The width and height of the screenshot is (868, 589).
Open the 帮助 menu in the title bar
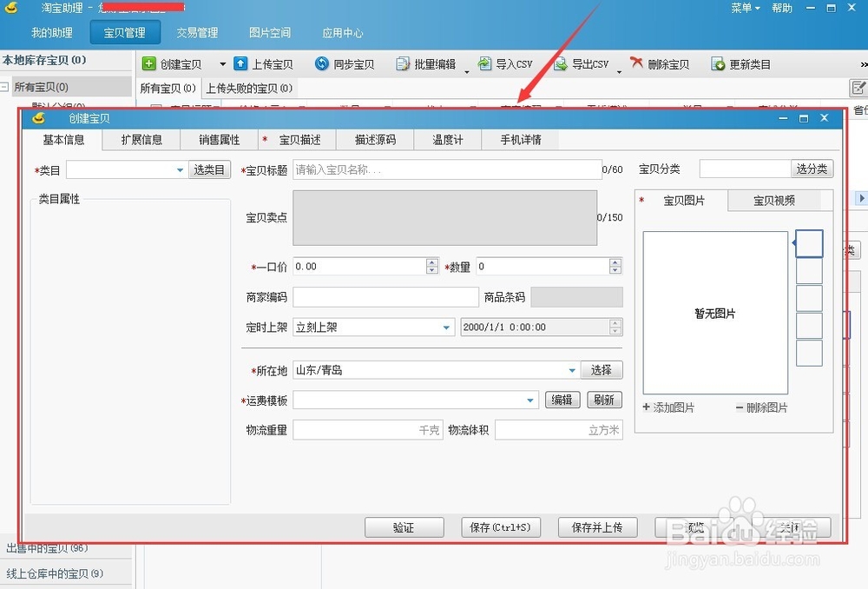(782, 8)
